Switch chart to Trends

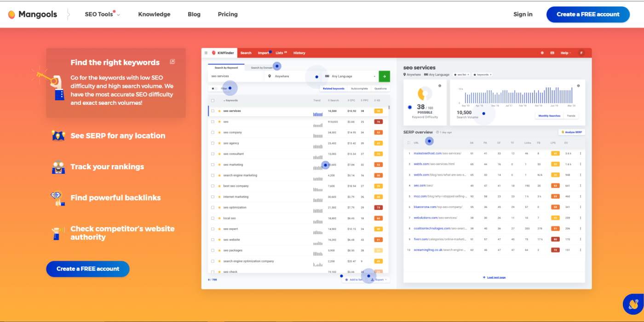pyautogui.click(x=571, y=116)
